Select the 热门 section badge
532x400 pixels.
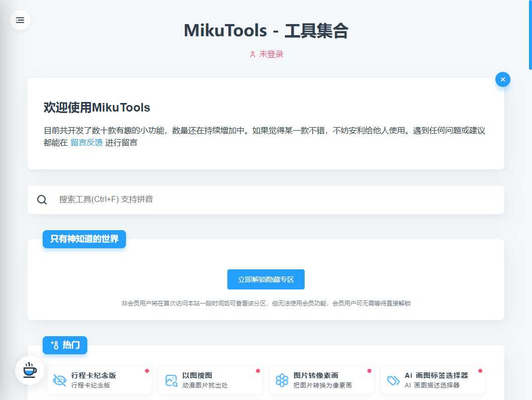(x=65, y=345)
